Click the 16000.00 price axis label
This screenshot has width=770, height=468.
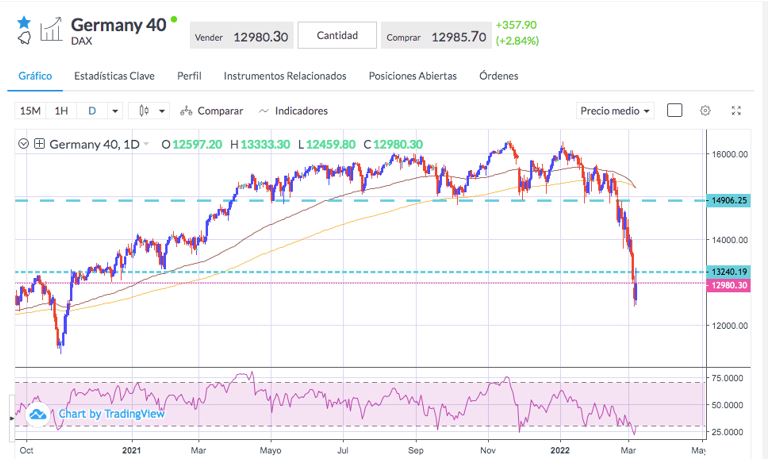[x=730, y=154]
